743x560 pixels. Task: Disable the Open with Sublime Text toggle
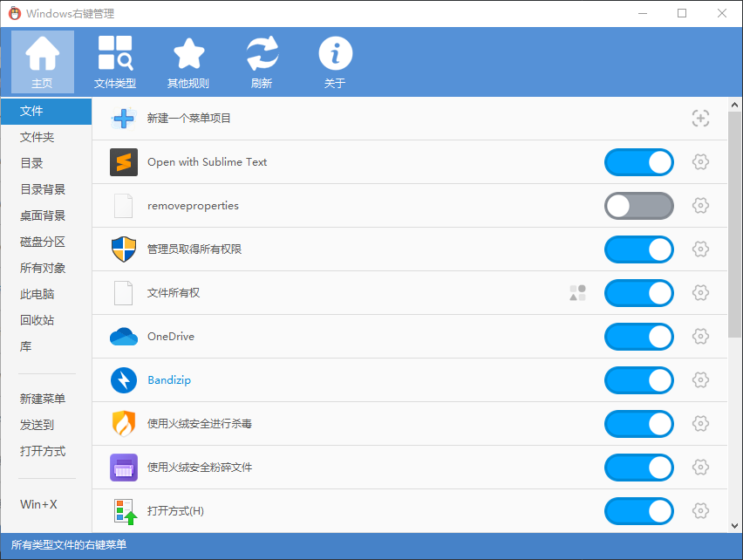coord(639,162)
